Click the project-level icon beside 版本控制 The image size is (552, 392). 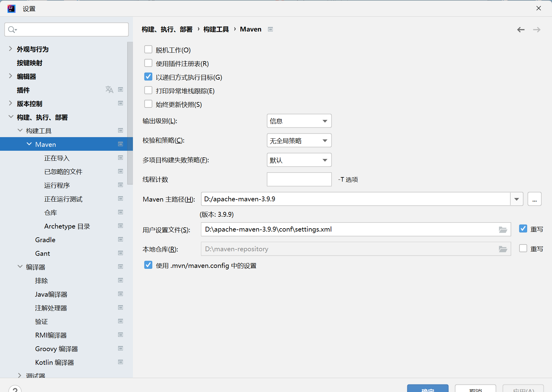(x=121, y=103)
